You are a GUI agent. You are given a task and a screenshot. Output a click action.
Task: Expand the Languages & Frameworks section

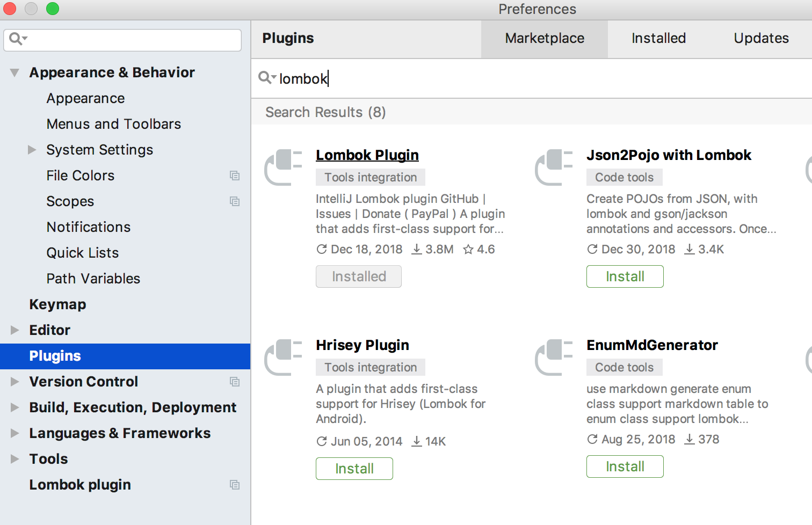15,433
